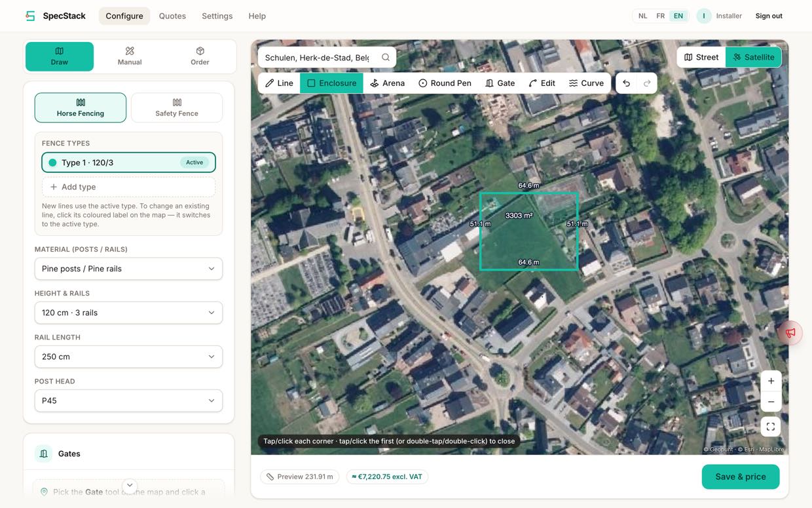Open the red megaphone feedback button
The width and height of the screenshot is (812, 508).
pos(790,333)
